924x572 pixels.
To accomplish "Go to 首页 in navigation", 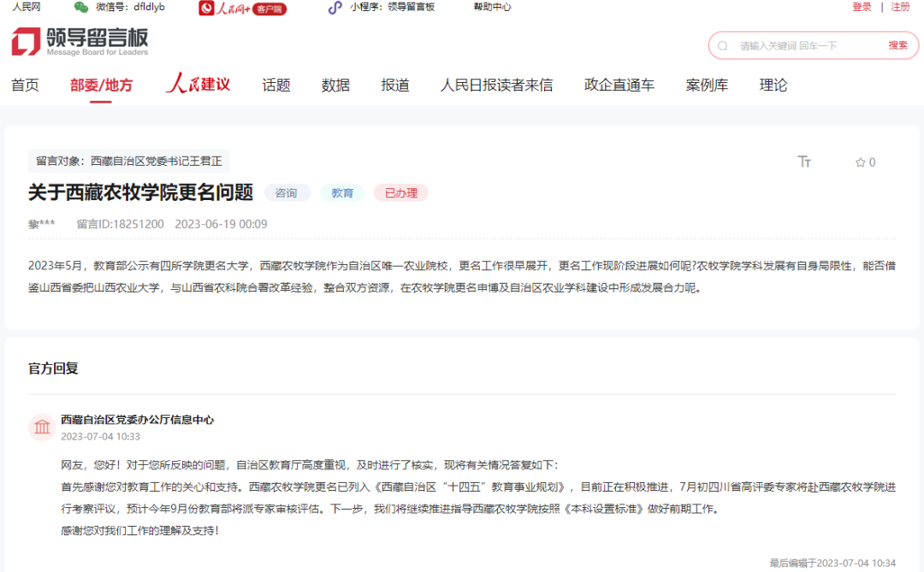I will [x=25, y=85].
